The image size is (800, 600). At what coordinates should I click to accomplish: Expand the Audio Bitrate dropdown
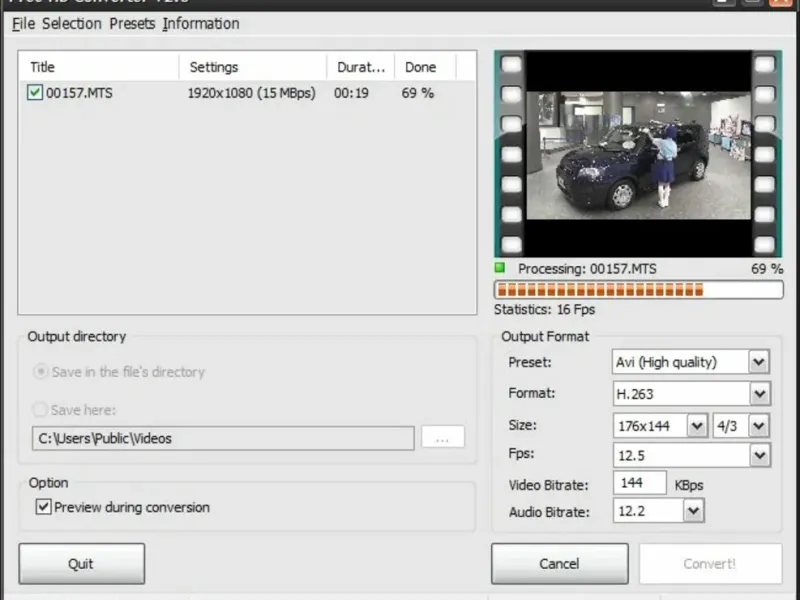point(693,511)
